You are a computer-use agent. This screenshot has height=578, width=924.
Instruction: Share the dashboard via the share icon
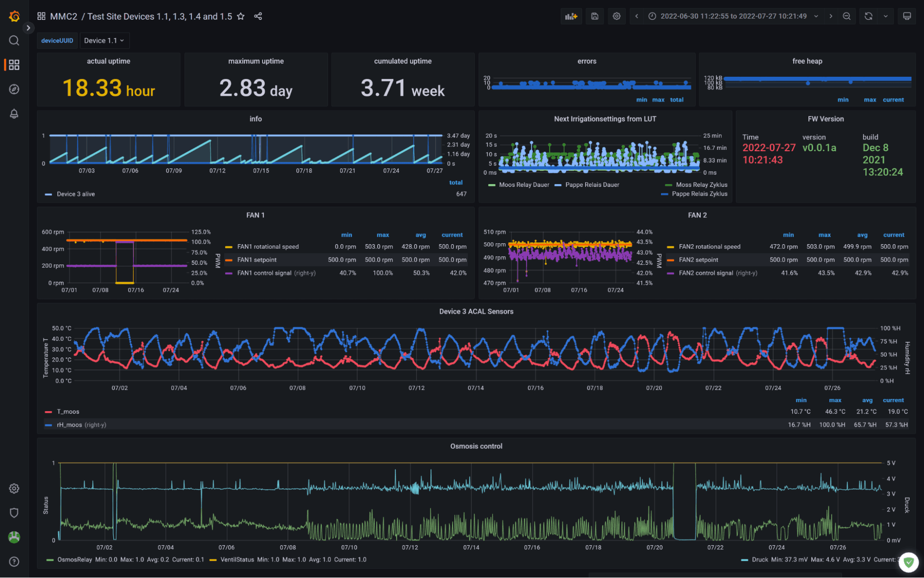tap(258, 16)
